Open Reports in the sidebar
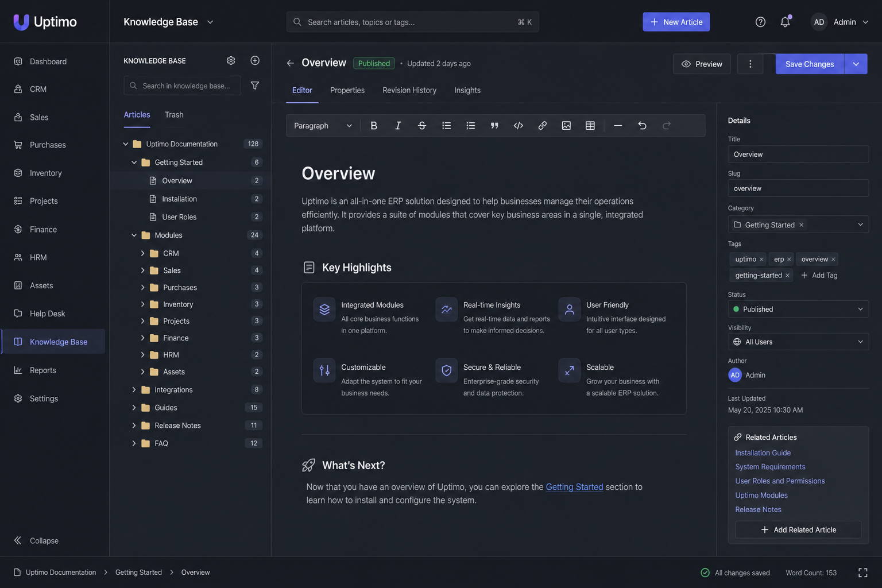Viewport: 882px width, 588px height. pyautogui.click(x=53, y=370)
